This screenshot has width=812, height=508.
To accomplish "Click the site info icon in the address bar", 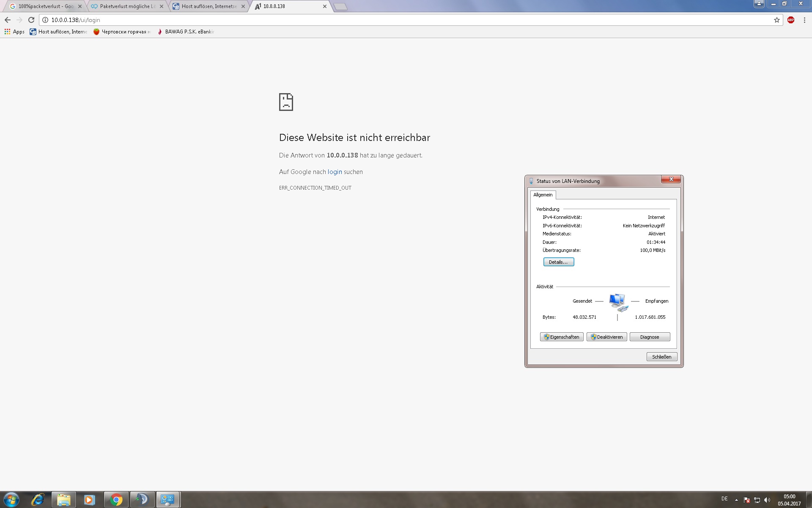I will [x=45, y=20].
